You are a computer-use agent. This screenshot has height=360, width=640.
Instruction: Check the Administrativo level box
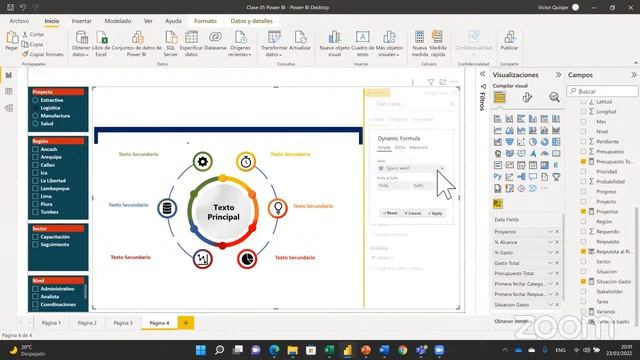click(x=36, y=289)
